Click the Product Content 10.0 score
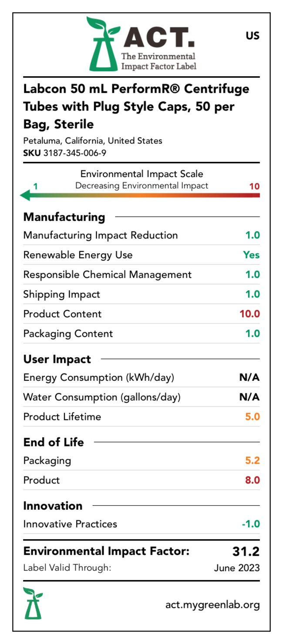This screenshot has height=644, width=283. pyautogui.click(x=249, y=314)
